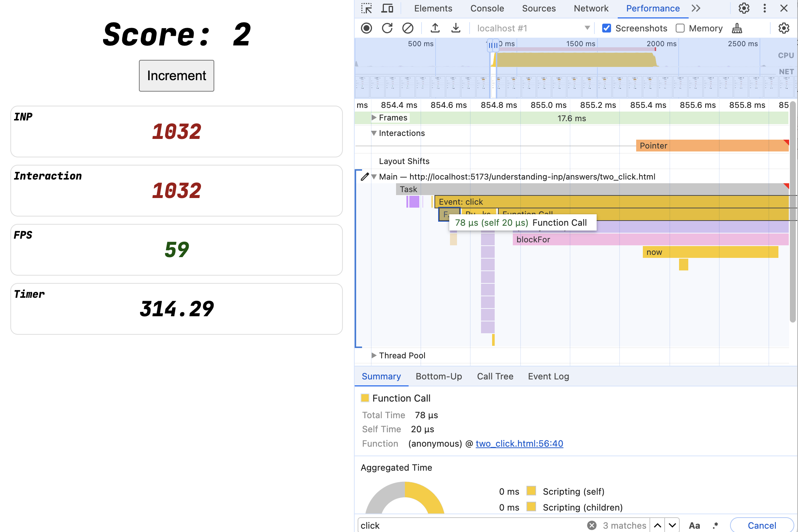The height and width of the screenshot is (532, 798).
Task: Toggle the Memory checkbox
Action: 682,28
